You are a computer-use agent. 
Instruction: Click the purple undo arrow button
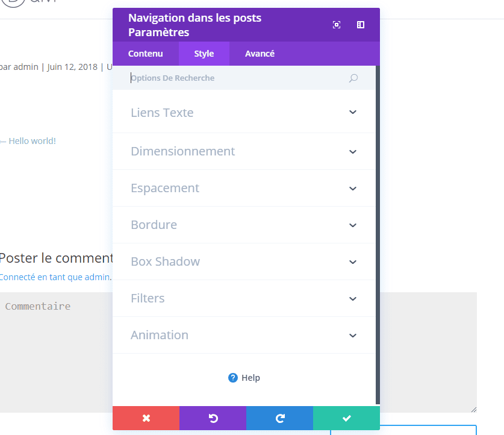pyautogui.click(x=213, y=418)
